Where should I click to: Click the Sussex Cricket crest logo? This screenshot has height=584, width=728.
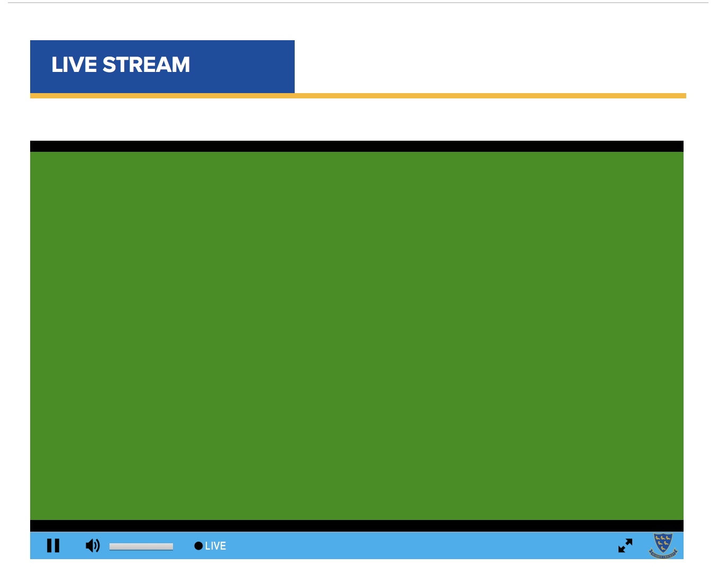click(663, 545)
